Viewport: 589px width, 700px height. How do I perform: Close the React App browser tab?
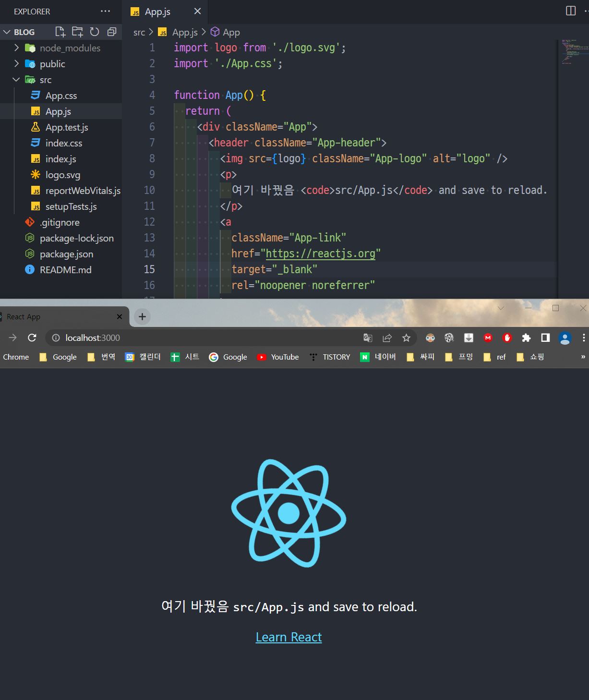120,317
